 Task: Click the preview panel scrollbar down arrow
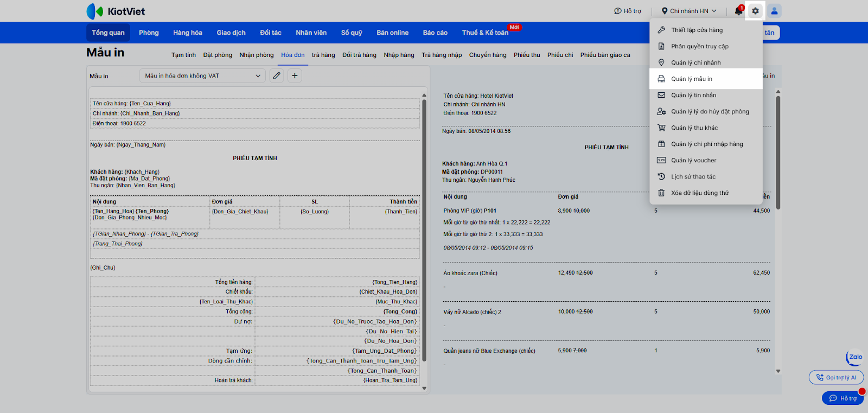778,371
